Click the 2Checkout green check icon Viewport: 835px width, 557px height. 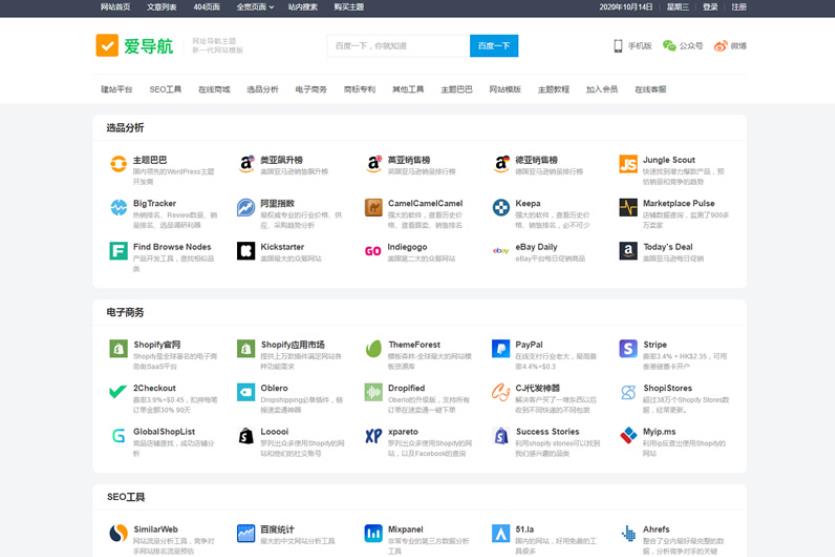pyautogui.click(x=118, y=392)
